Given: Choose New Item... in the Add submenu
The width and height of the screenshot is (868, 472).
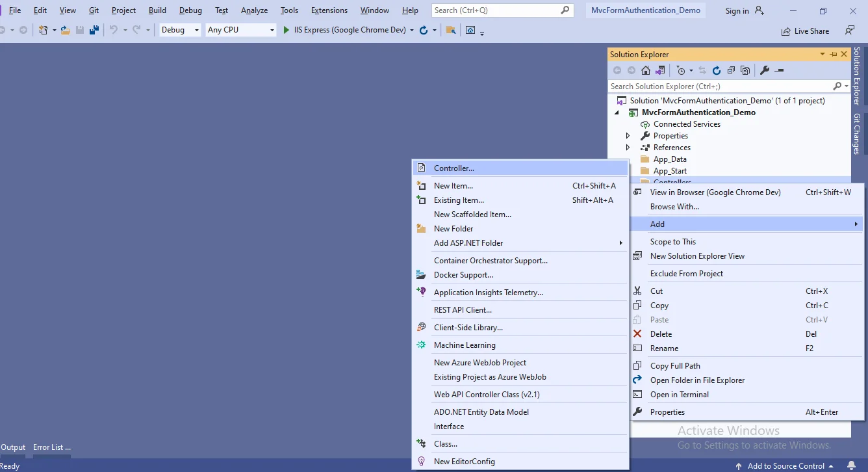Looking at the screenshot, I should (520, 186).
